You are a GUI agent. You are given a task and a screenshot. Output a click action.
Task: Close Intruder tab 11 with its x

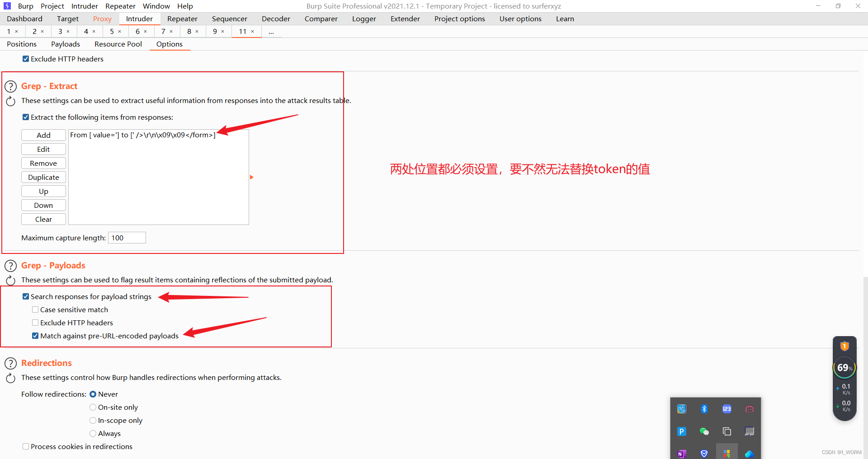point(253,31)
